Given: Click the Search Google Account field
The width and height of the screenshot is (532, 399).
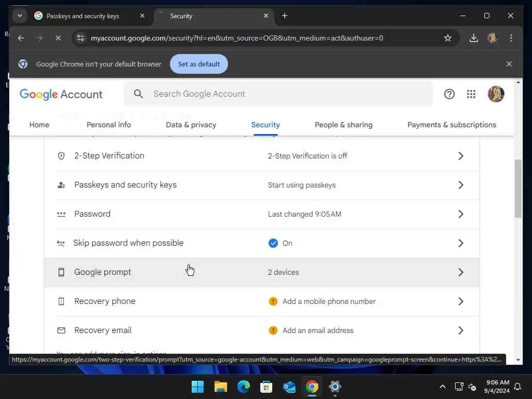Looking at the screenshot, I should click(x=278, y=94).
